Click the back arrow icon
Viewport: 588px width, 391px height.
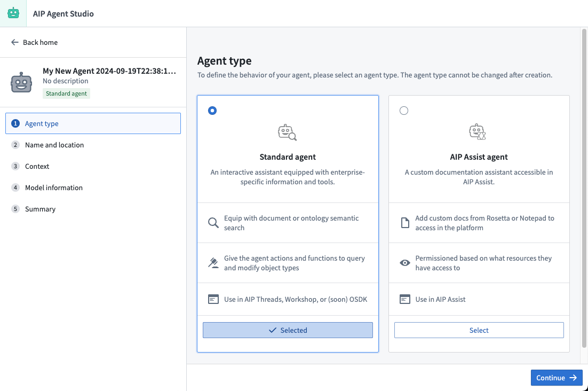pyautogui.click(x=14, y=42)
